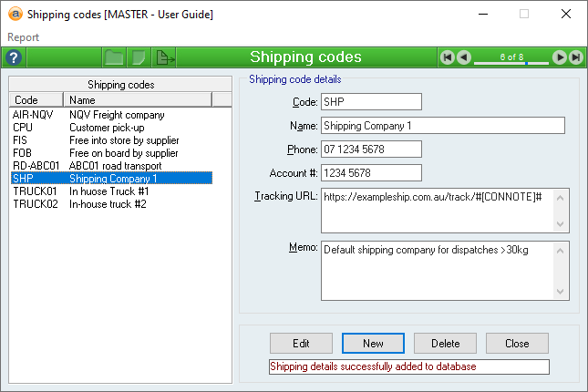Click the green folder icon in toolbar
The image size is (588, 392).
[114, 57]
